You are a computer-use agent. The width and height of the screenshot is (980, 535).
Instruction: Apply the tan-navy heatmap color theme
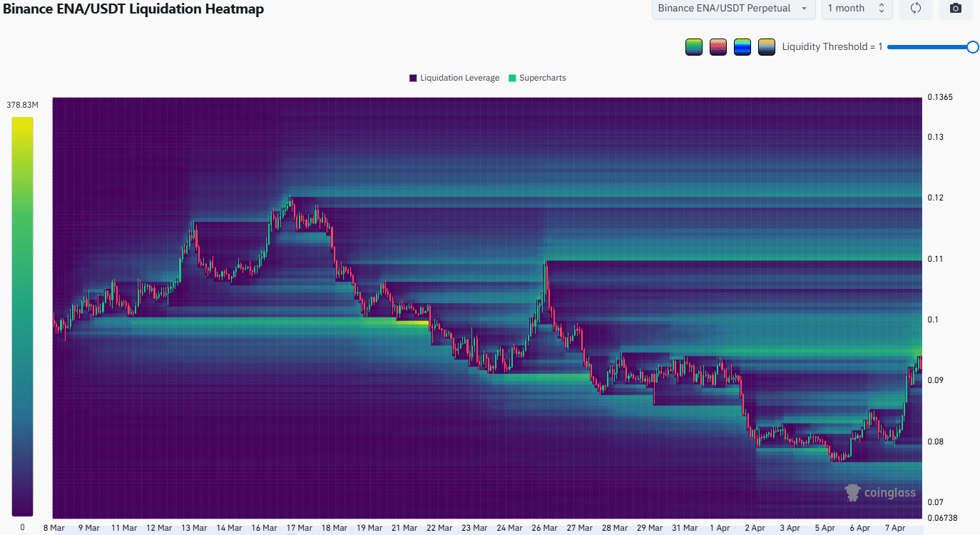pyautogui.click(x=767, y=47)
